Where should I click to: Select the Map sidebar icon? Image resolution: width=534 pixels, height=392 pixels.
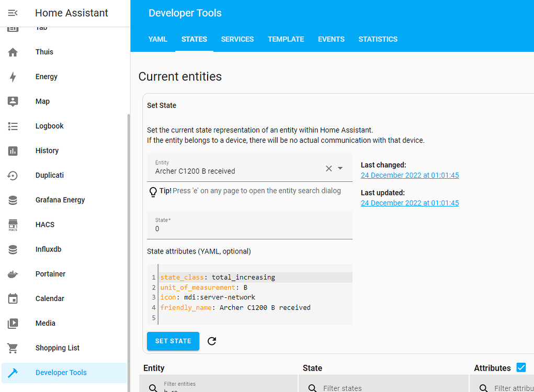tap(42, 101)
